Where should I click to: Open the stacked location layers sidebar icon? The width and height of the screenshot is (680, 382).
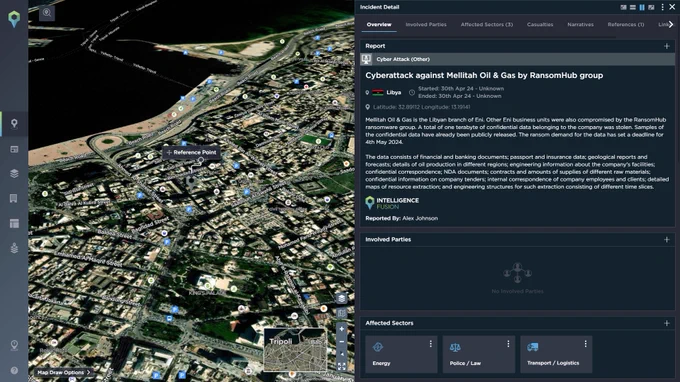14,248
